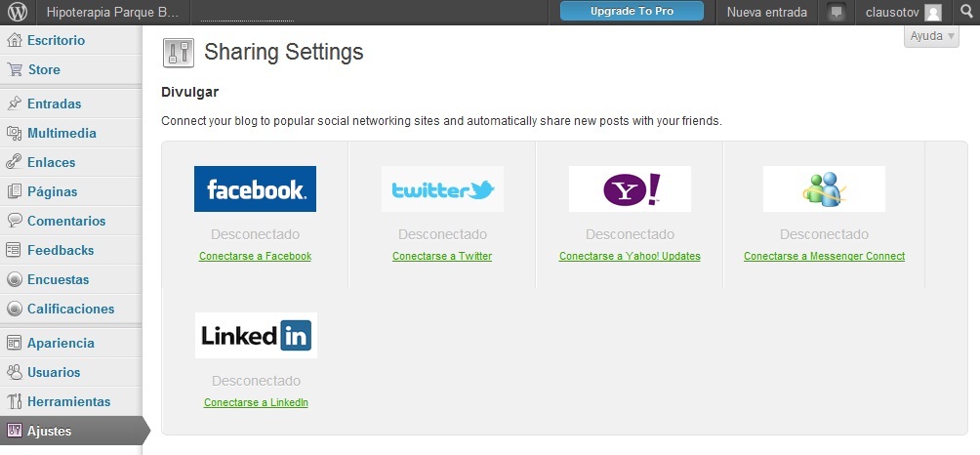Screen dimensions: 980x455
Task: Click Nueva entrada in the top bar
Action: [x=767, y=13]
